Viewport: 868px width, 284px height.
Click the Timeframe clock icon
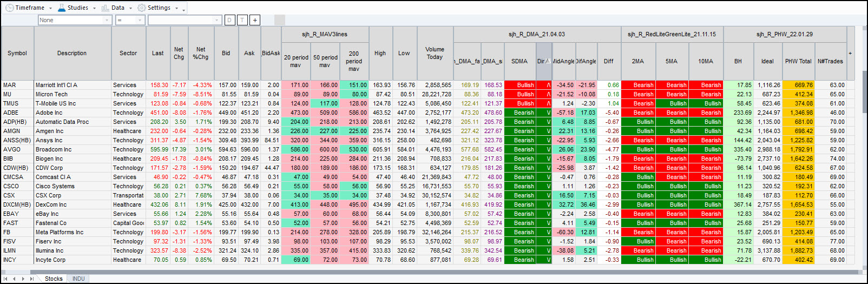(x=9, y=8)
